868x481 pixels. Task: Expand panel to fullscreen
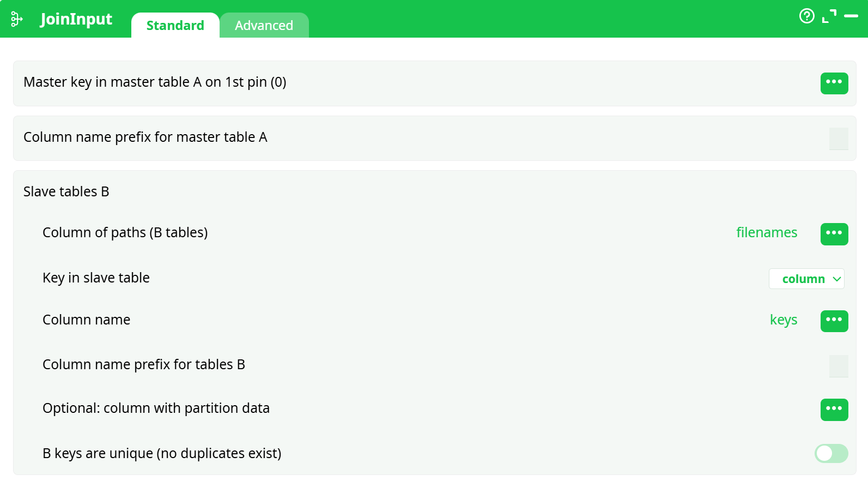[829, 16]
